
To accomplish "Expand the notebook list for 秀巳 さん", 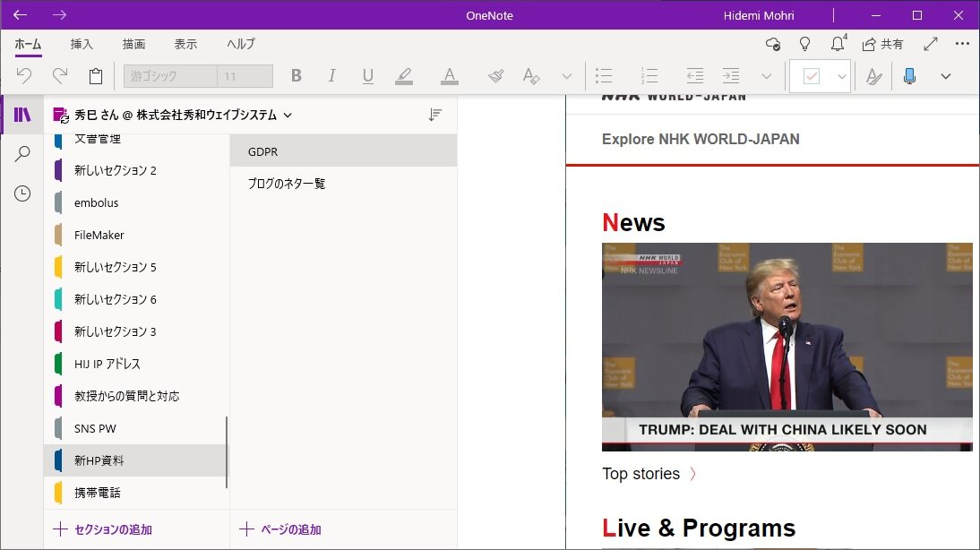I will [288, 115].
